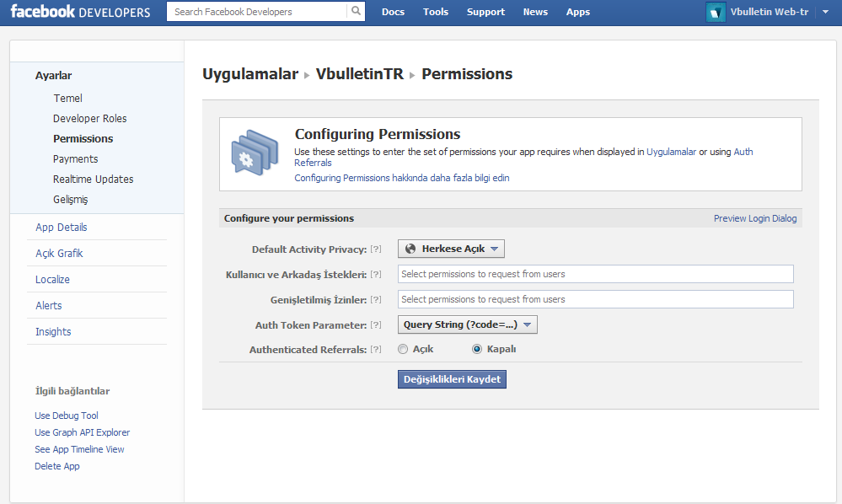Image resolution: width=842 pixels, height=504 pixels.
Task: Open the Query String token dropdown
Action: pos(467,324)
